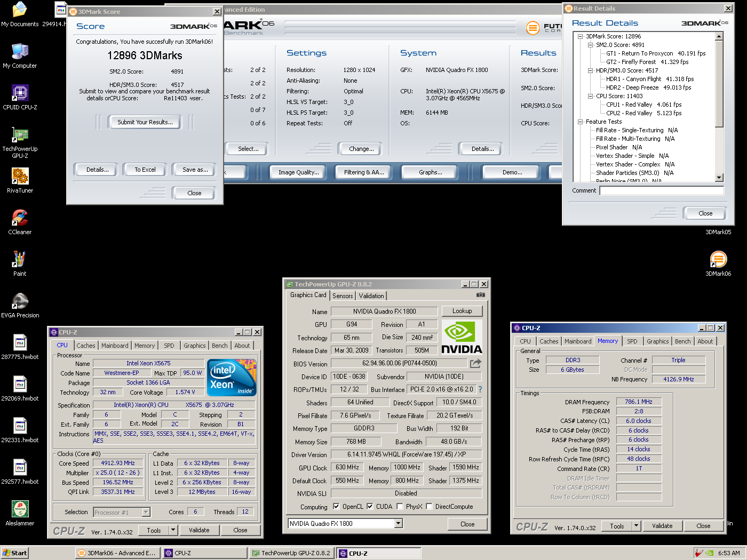This screenshot has height=560, width=747.
Task: Click BIOS version share icon in GPU-Z
Action: pos(475,363)
